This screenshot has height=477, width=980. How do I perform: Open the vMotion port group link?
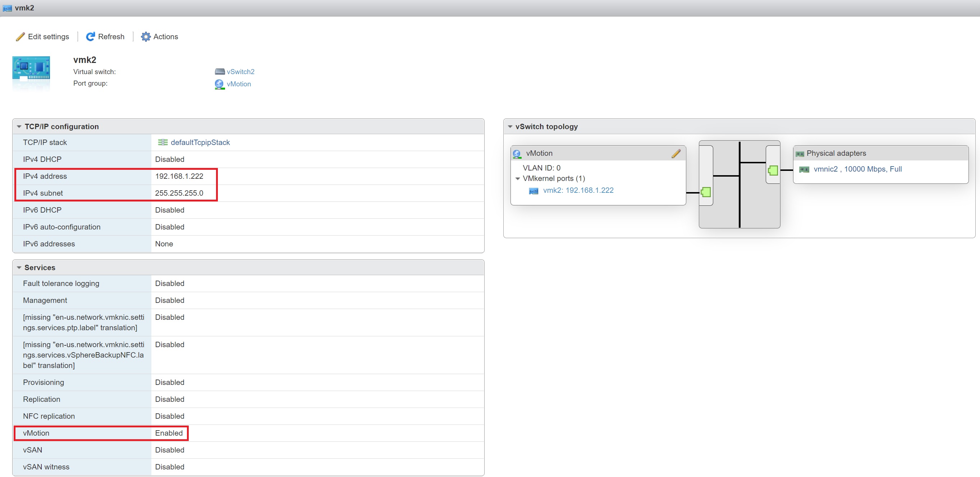[239, 84]
